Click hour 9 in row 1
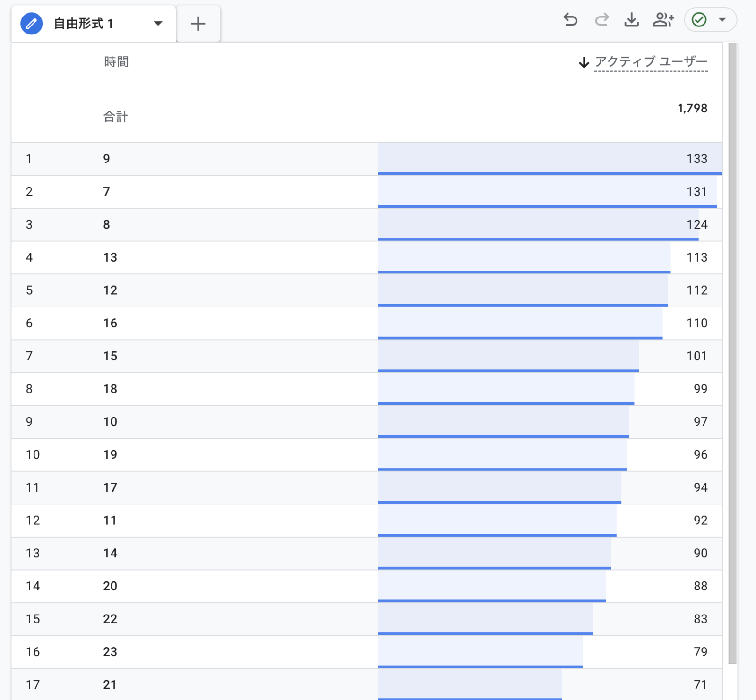The image size is (756, 700). (x=107, y=159)
